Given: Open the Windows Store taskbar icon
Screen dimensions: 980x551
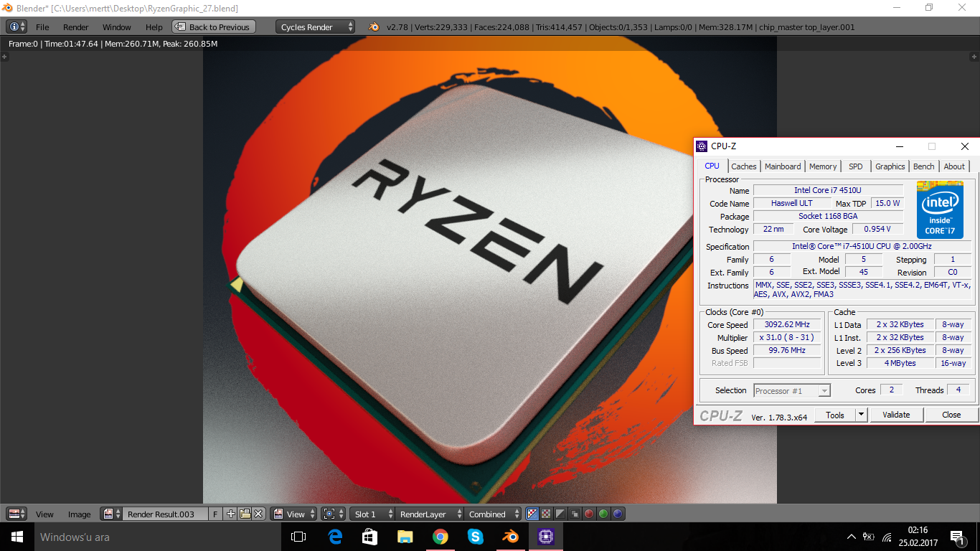Looking at the screenshot, I should 369,537.
